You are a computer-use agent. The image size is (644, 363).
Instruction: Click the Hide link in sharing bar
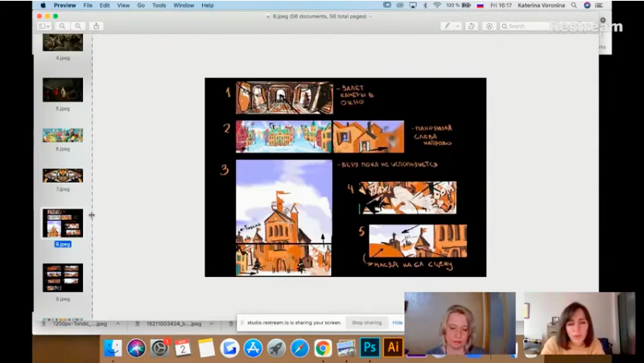[x=397, y=322]
